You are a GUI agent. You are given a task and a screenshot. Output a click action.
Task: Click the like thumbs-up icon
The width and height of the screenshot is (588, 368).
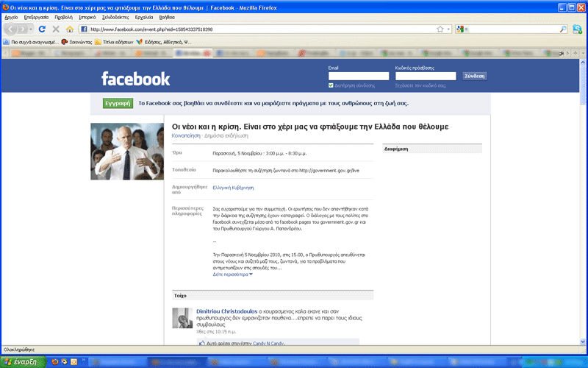point(202,343)
